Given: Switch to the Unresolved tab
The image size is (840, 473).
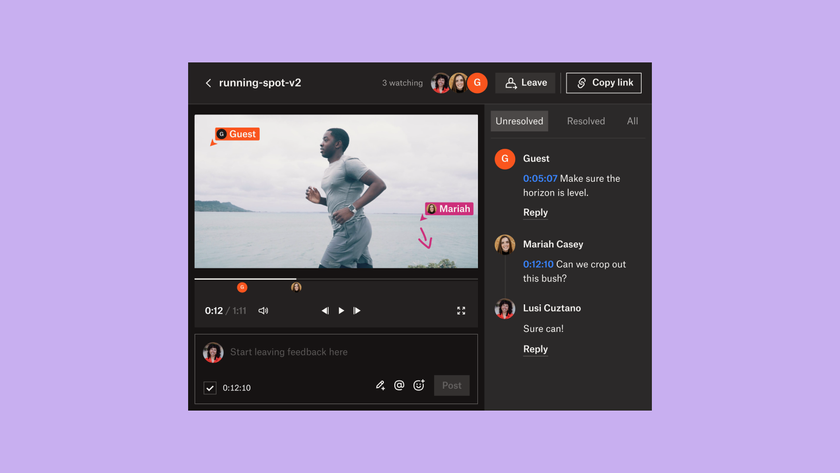Looking at the screenshot, I should pyautogui.click(x=519, y=121).
